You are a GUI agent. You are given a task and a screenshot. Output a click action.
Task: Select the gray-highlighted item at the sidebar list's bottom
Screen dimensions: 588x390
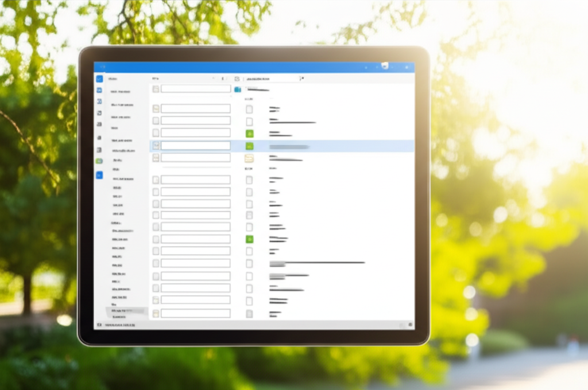click(127, 311)
